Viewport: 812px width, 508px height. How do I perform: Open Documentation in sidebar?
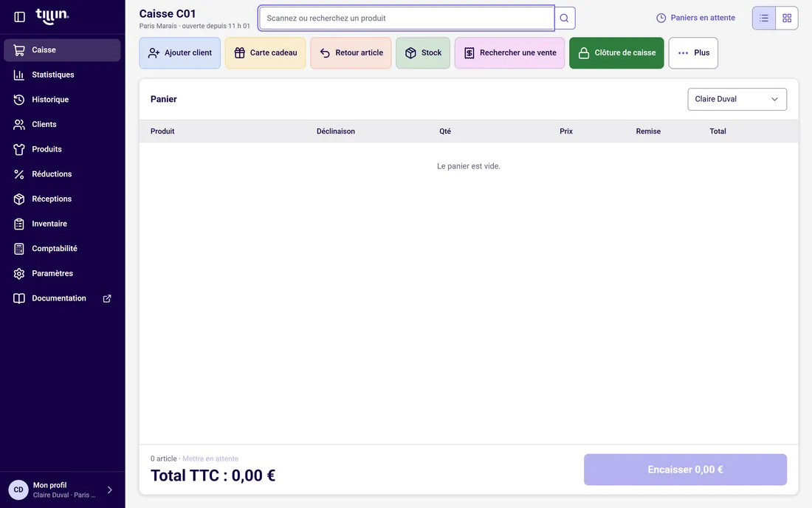pos(62,299)
